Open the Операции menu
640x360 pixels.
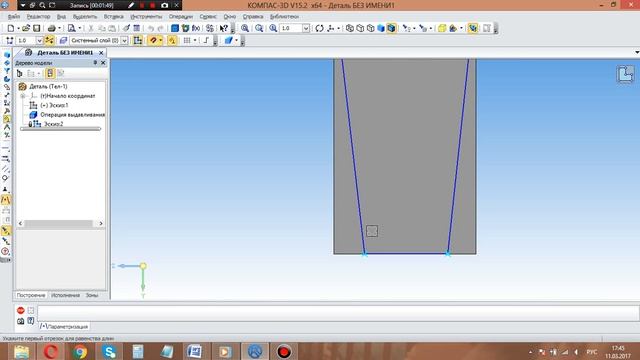[x=181, y=16]
